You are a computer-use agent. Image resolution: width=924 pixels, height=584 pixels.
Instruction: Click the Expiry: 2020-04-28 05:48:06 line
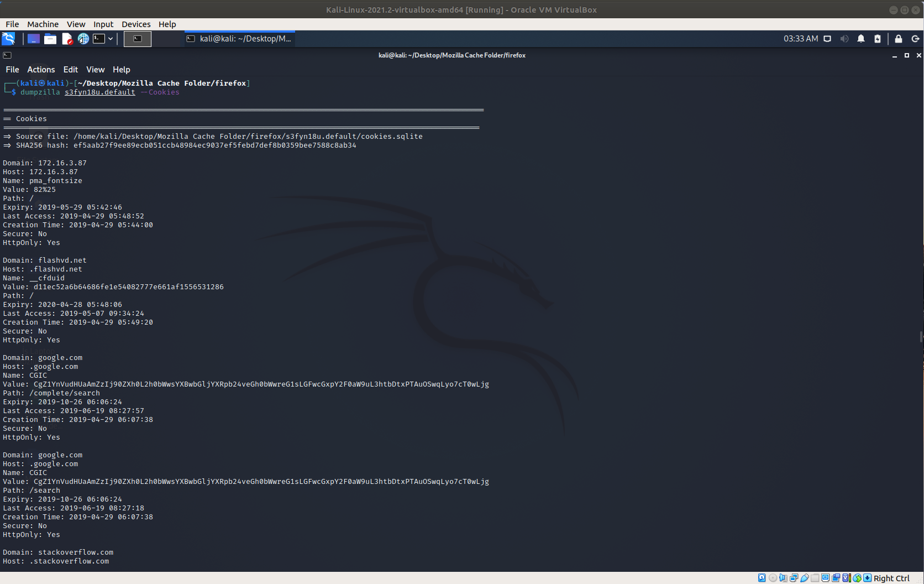62,305
